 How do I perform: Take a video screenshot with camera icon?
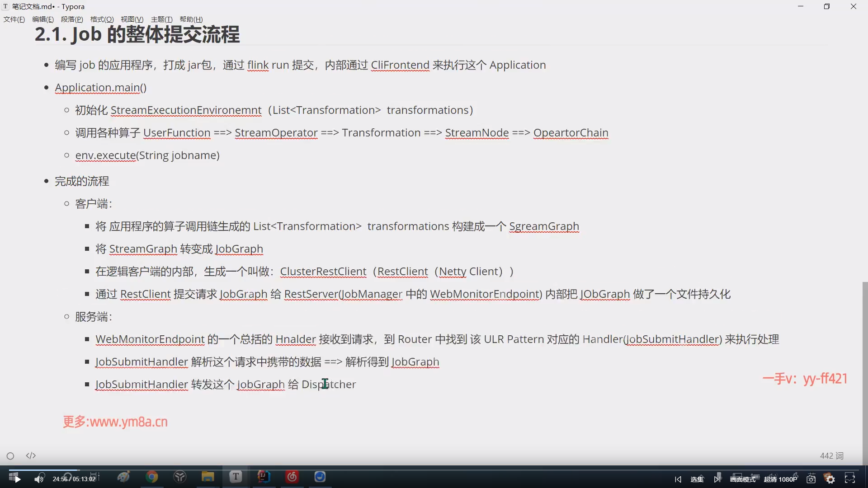pyautogui.click(x=811, y=479)
